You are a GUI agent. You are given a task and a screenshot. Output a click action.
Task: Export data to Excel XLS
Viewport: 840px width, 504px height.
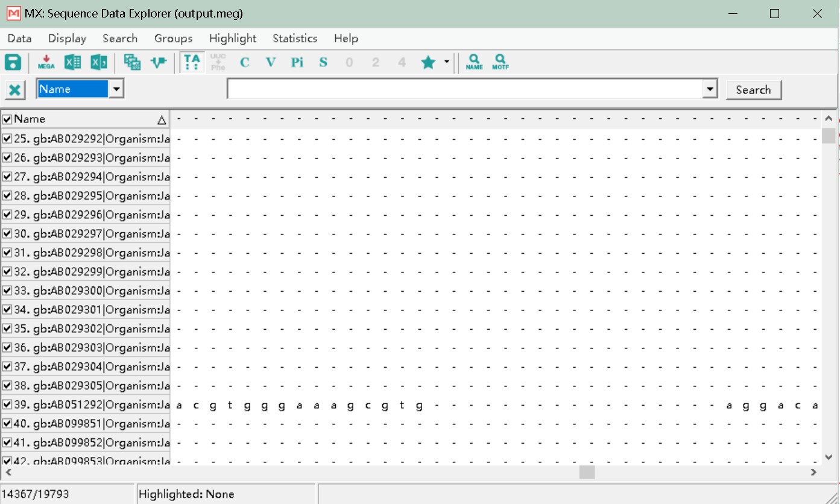coord(73,62)
